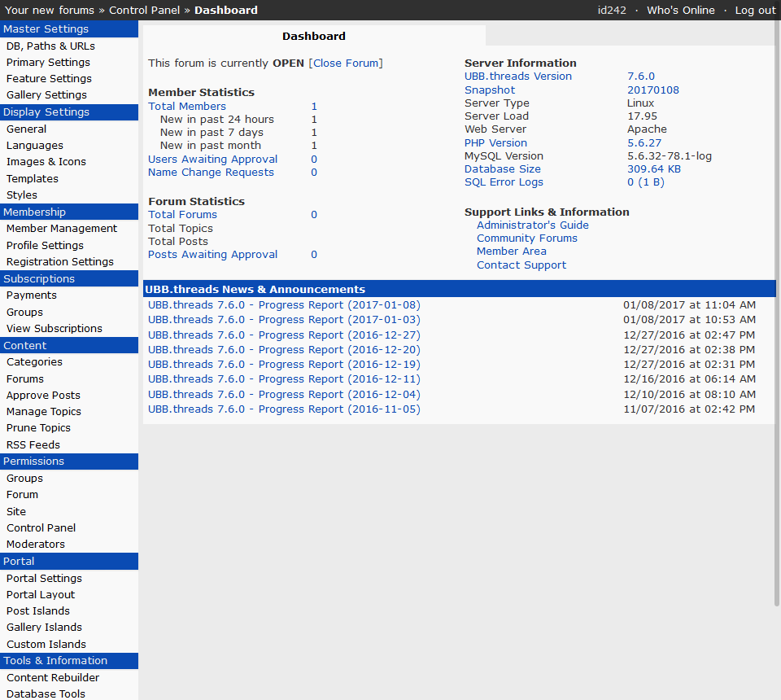This screenshot has width=781, height=700.
Task: Open View Subscriptions page
Action: (x=55, y=328)
